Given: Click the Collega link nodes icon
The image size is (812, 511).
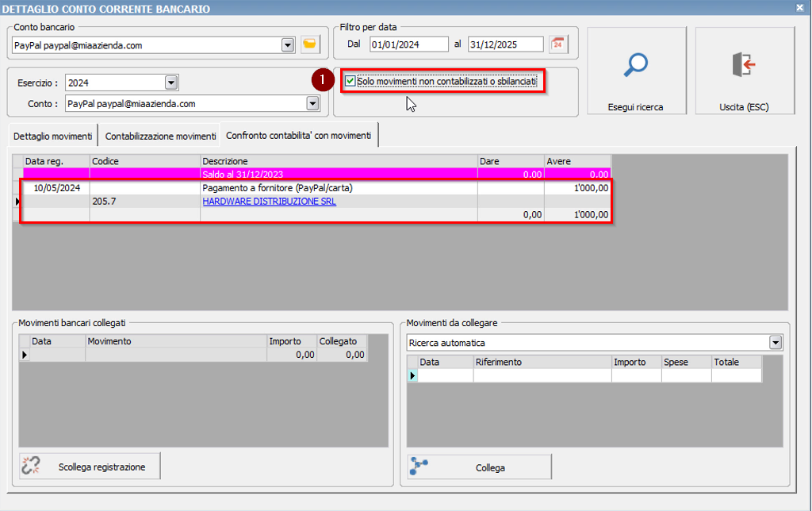Looking at the screenshot, I should [419, 467].
